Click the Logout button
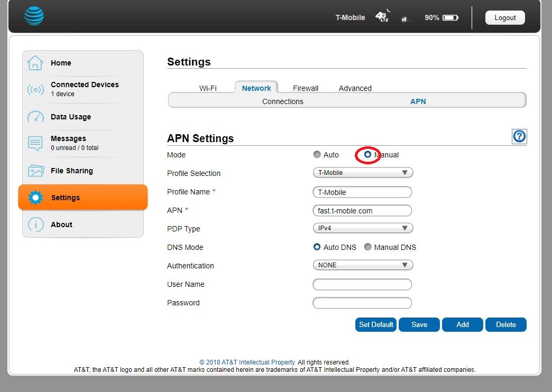552x392 pixels. 505,17
